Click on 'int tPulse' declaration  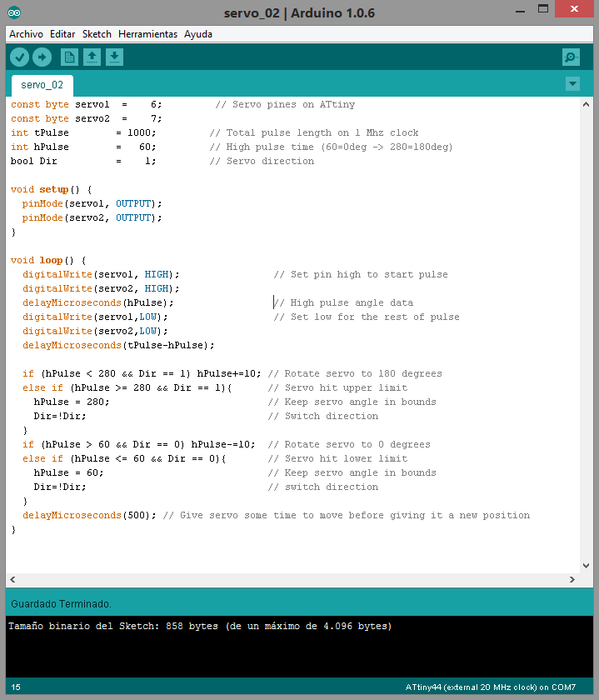click(x=83, y=133)
